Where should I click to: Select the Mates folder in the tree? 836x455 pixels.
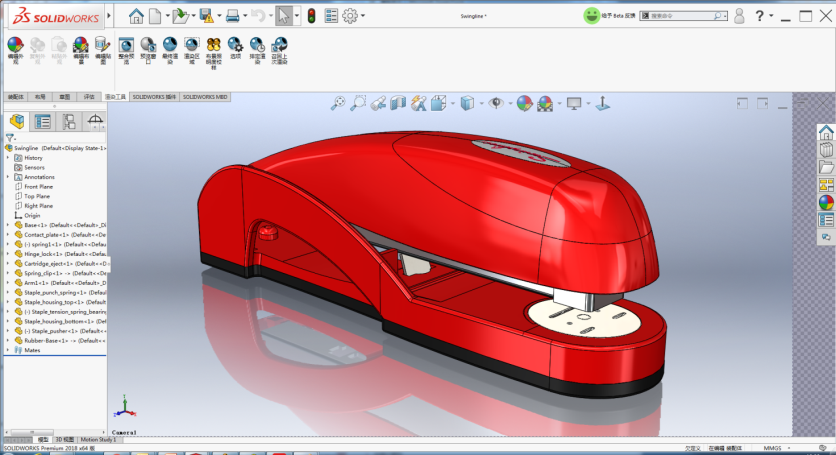[x=32, y=350]
